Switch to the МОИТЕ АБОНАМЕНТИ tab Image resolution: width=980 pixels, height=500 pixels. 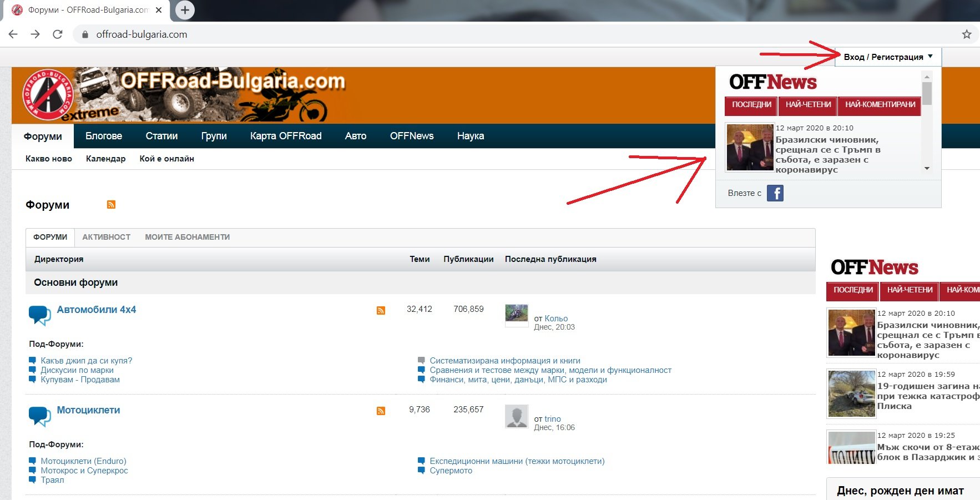[188, 238]
